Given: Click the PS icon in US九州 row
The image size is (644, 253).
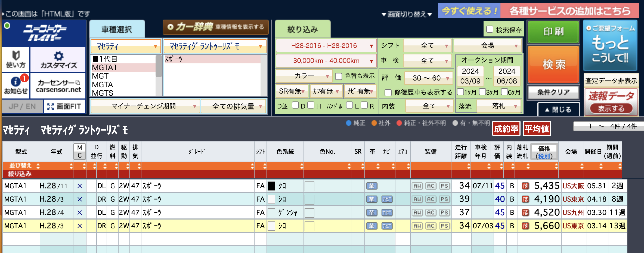Looking at the screenshot, I should (x=444, y=212).
